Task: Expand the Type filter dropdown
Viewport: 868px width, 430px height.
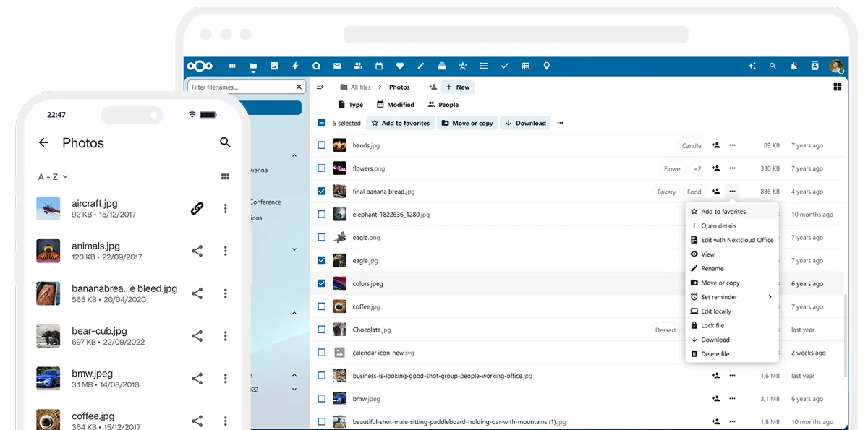Action: point(350,104)
